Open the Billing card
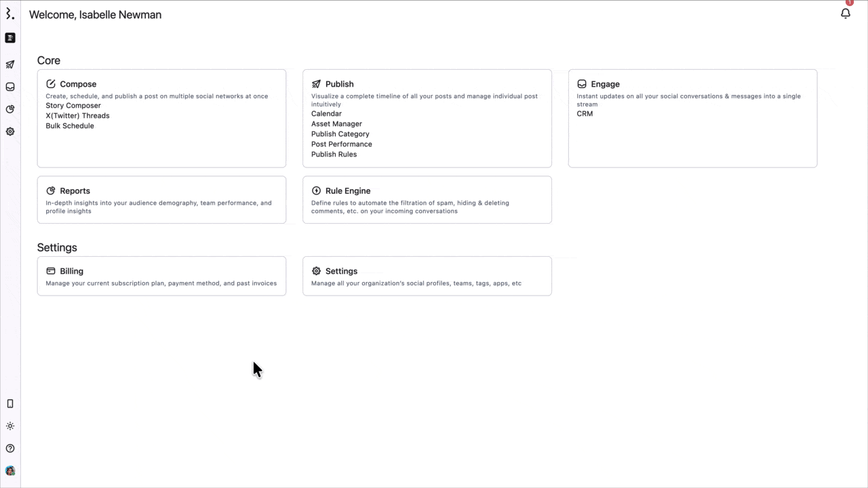This screenshot has height=488, width=868. coord(161,276)
